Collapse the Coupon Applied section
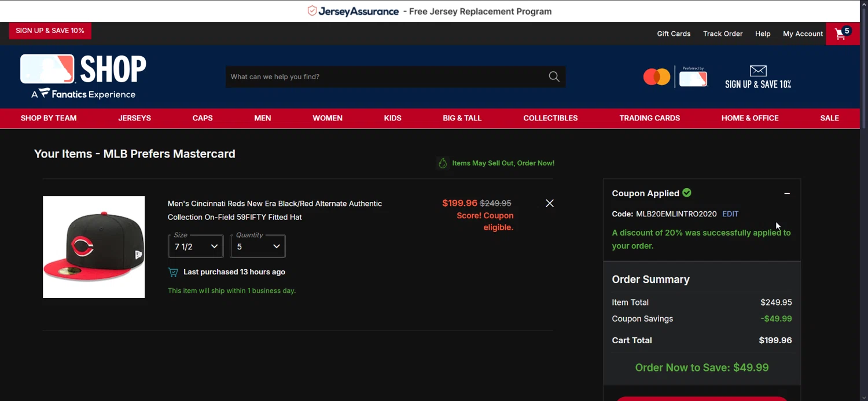 coord(787,193)
